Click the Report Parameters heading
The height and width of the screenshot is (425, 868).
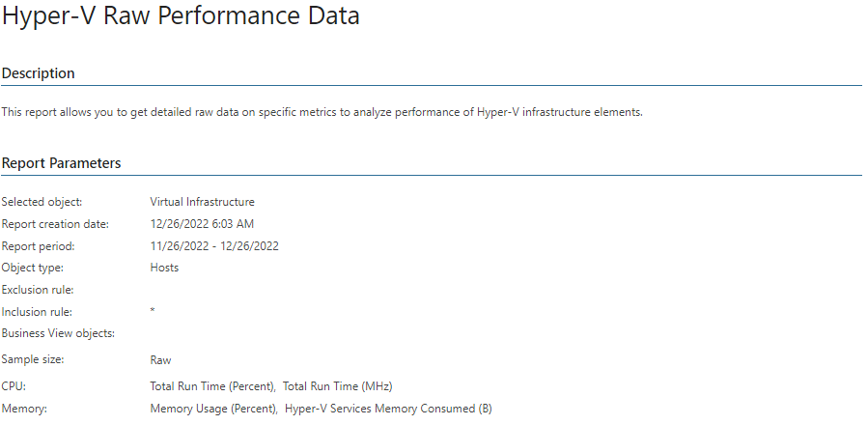pyautogui.click(x=61, y=163)
